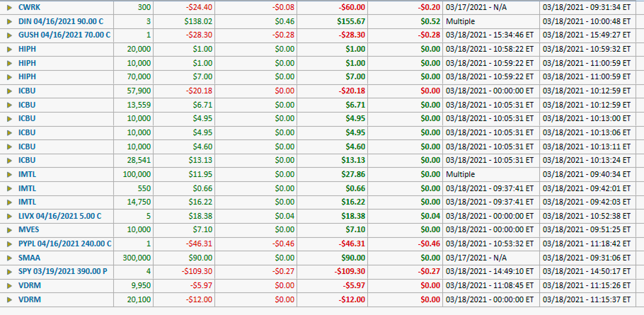The height and width of the screenshot is (315, 644).
Task: Open the SPY 03/19/2021 390.00 P symbol link
Action: [63, 271]
